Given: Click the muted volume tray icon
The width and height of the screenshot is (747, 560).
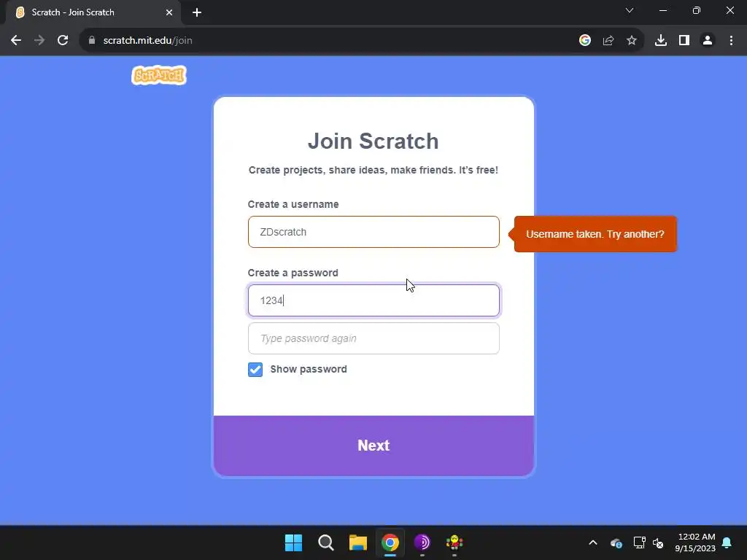Looking at the screenshot, I should (658, 542).
